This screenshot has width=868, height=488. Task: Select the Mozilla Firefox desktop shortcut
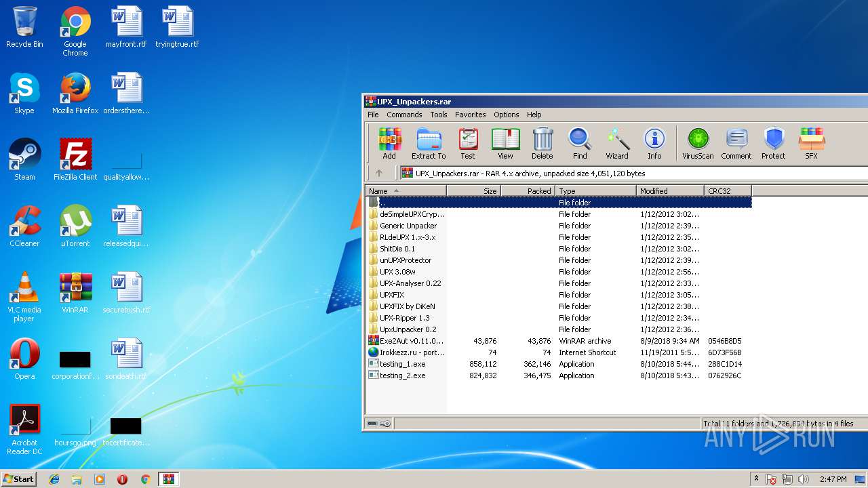(x=75, y=94)
